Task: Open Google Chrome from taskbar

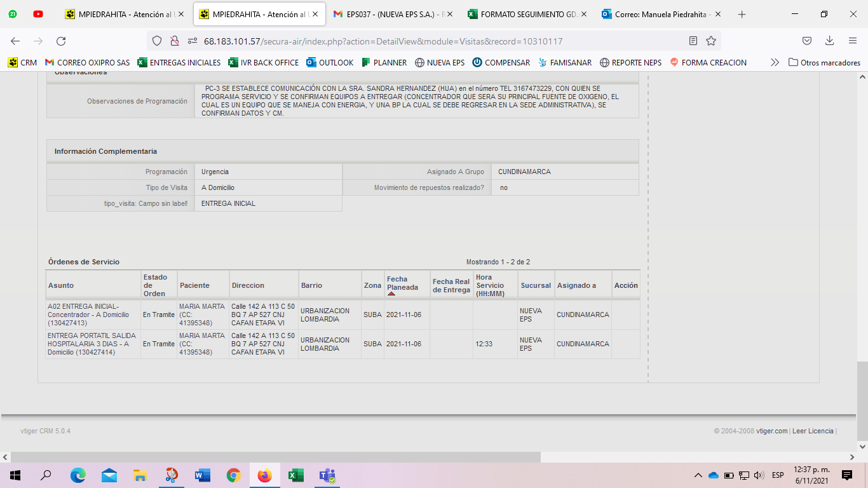Action: (x=233, y=475)
